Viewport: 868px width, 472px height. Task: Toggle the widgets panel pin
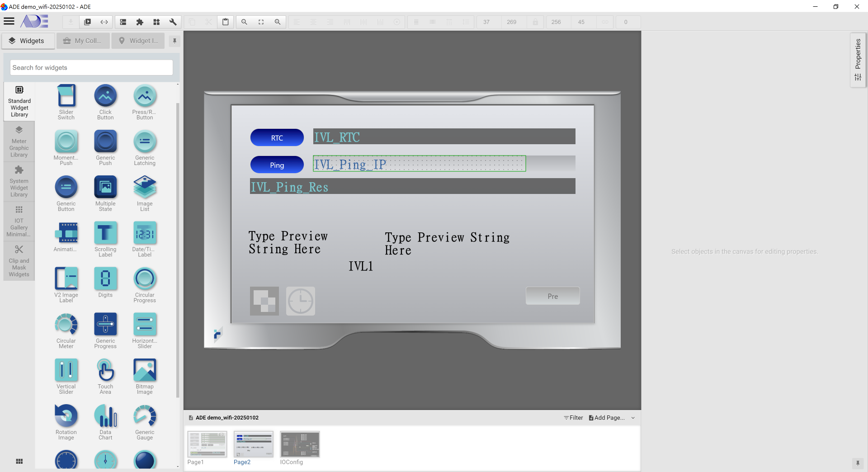pyautogui.click(x=175, y=41)
